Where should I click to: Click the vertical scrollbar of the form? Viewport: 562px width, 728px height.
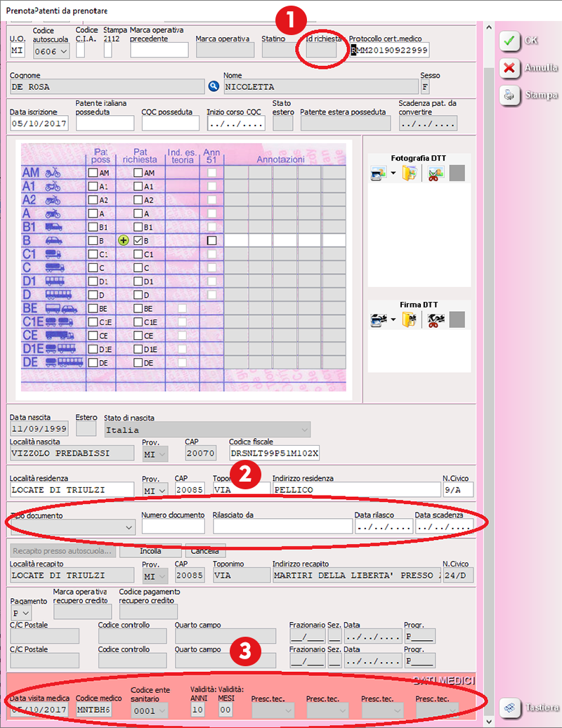(x=488, y=351)
